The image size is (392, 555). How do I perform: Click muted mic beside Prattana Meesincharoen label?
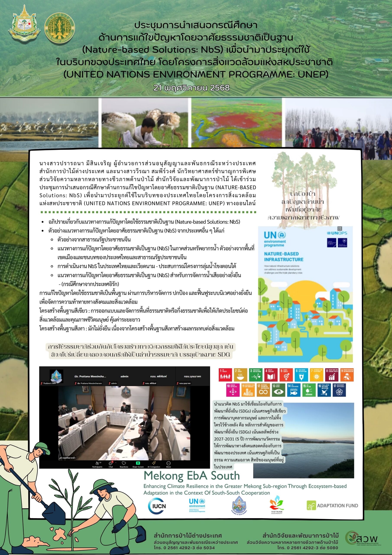(75, 384)
